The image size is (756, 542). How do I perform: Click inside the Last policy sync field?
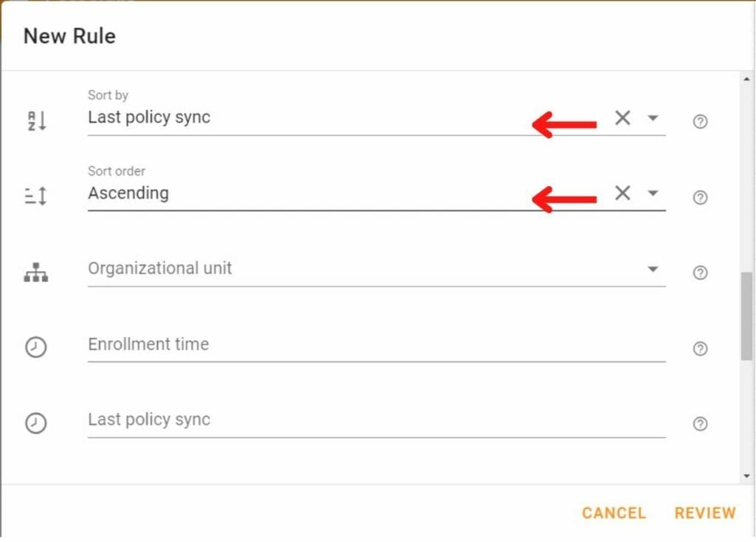295,419
